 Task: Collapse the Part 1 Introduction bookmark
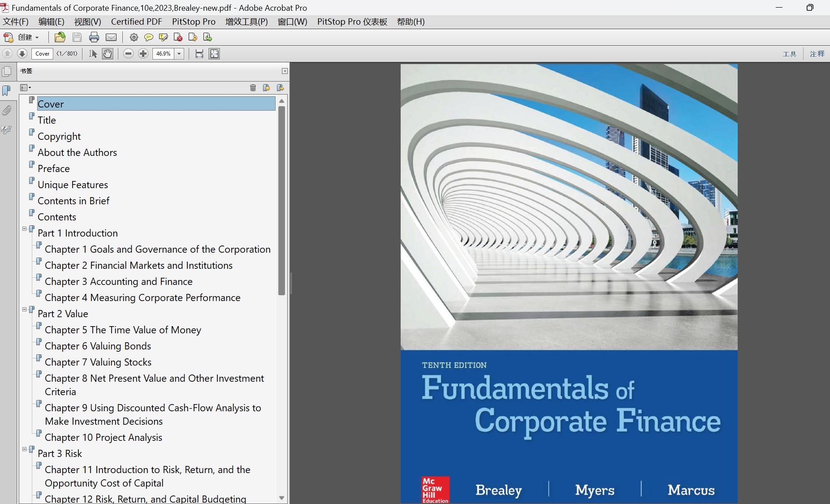(25, 229)
